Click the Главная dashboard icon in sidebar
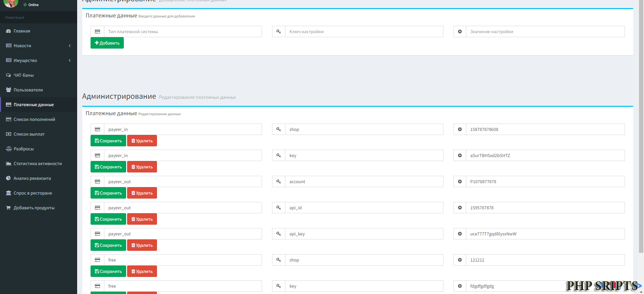This screenshot has height=294, width=644. click(x=8, y=31)
